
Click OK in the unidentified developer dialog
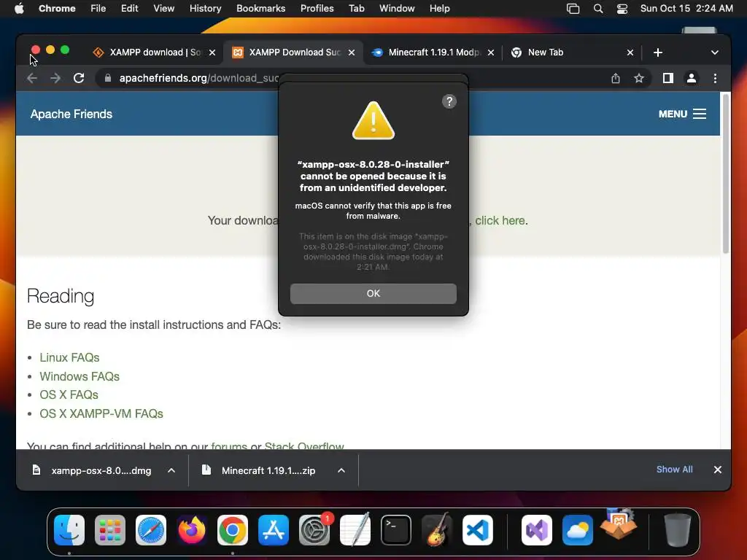373,293
